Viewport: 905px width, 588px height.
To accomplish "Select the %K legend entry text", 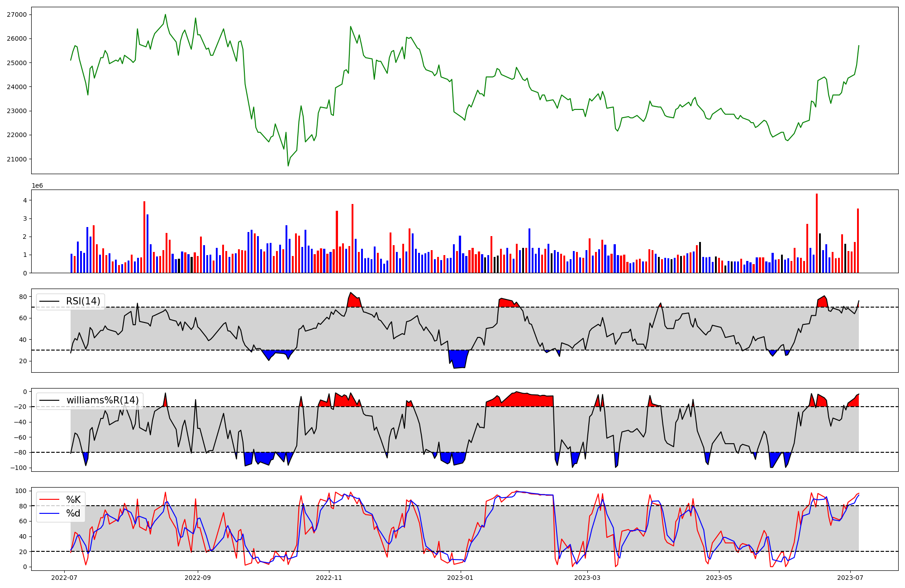I will pyautogui.click(x=73, y=500).
